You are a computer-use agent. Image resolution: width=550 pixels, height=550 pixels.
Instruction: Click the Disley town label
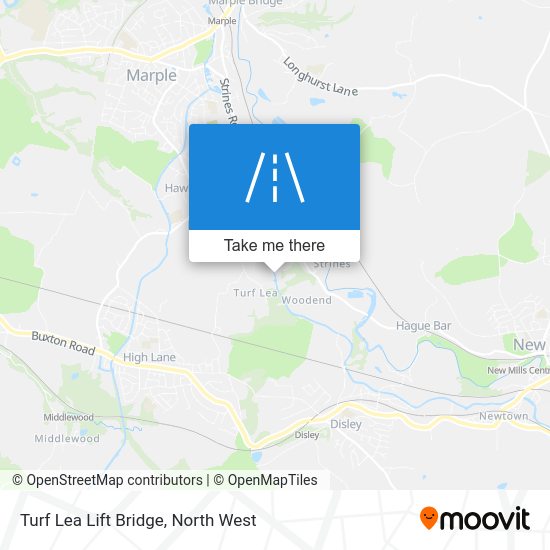346,424
